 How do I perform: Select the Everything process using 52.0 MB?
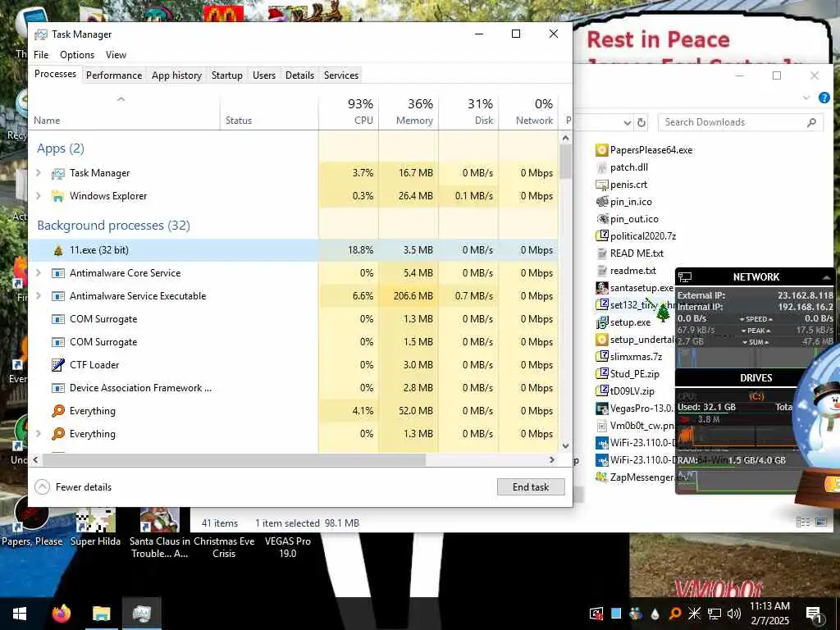tap(293, 411)
